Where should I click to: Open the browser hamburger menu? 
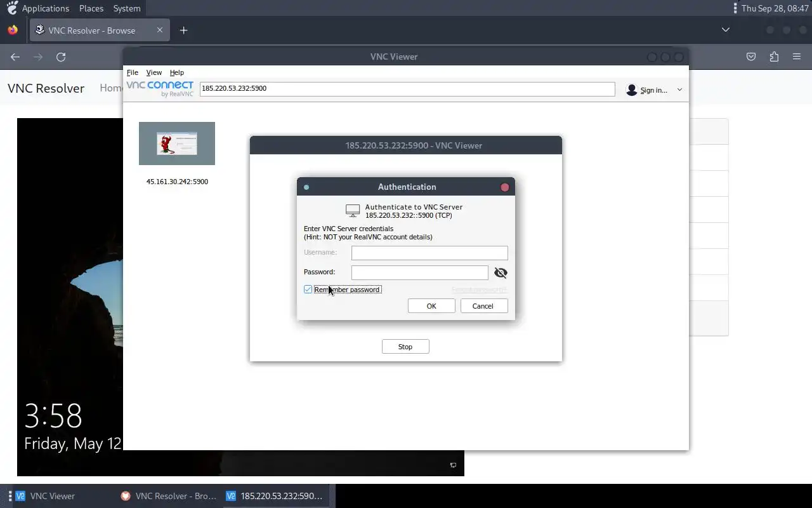(x=797, y=57)
